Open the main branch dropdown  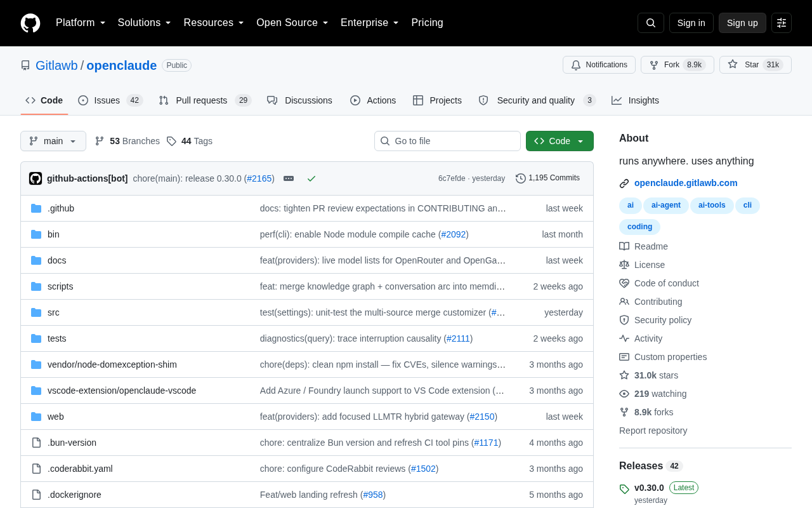(x=53, y=141)
